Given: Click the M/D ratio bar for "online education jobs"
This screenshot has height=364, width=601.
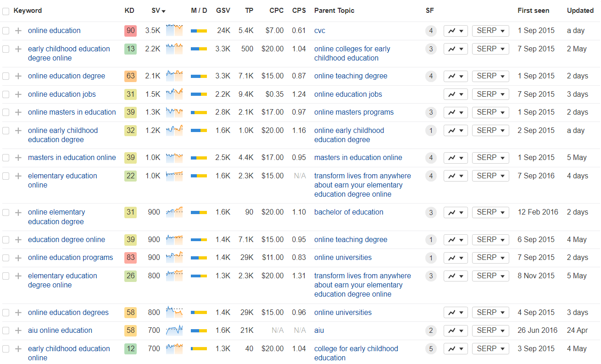Looking at the screenshot, I should 199,94.
